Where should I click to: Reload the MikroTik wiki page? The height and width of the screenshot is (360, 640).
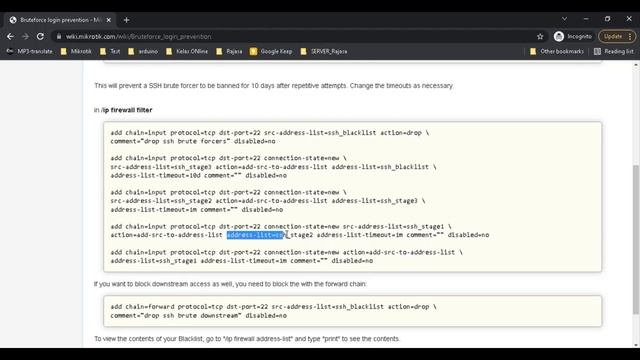[40, 36]
